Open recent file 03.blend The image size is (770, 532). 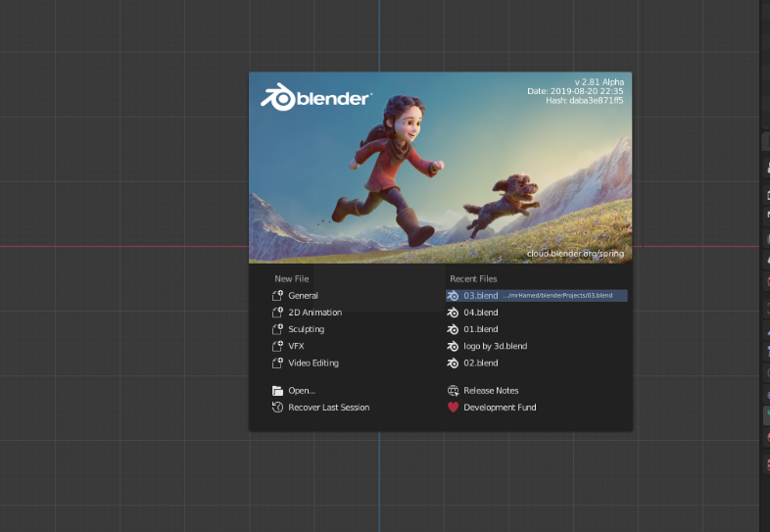pos(536,296)
